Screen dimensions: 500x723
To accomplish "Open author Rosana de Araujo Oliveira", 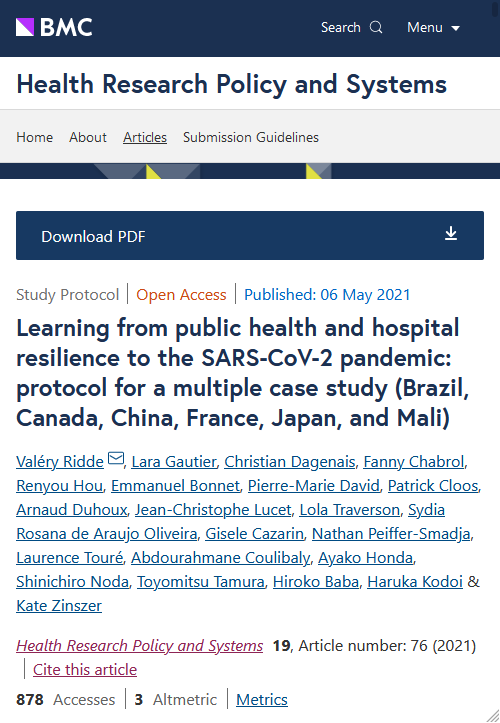I will [x=107, y=533].
